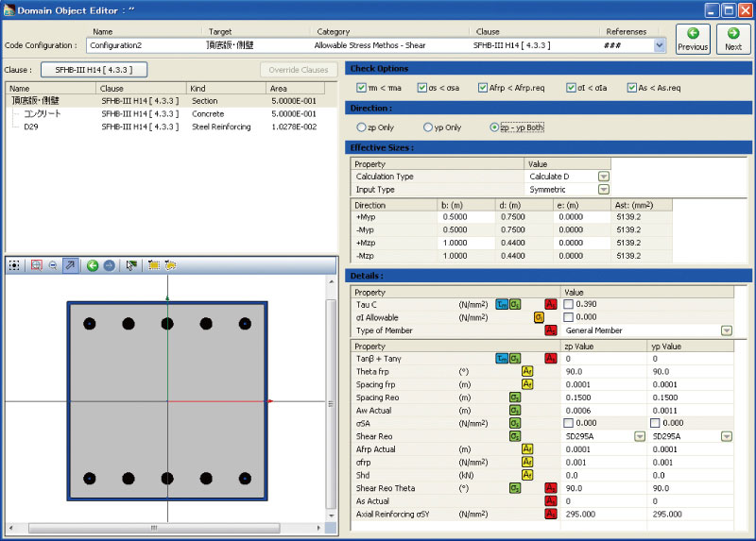
Task: Click the green back arrow in viewer toolbar
Action: pyautogui.click(x=93, y=266)
